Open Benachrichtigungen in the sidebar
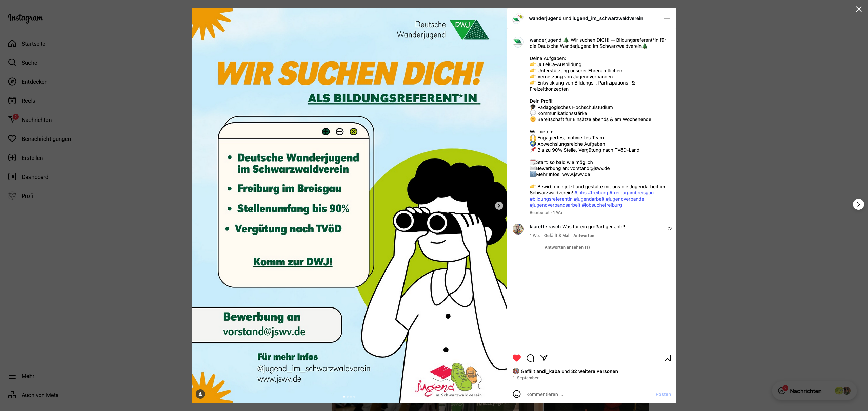Image resolution: width=868 pixels, height=411 pixels. (x=46, y=139)
